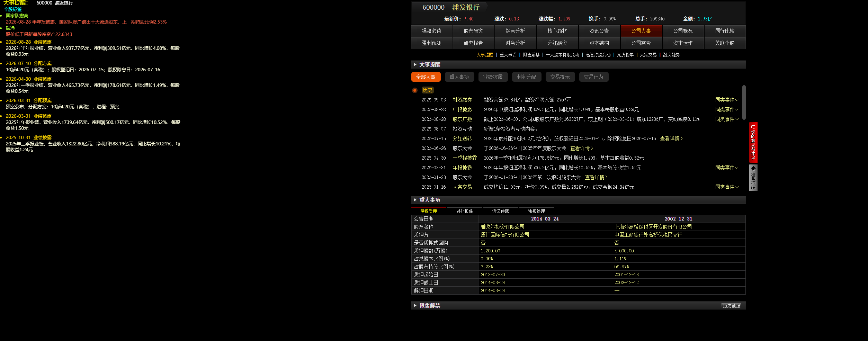Select the 诉讼仲裁 sub-tab

[x=500, y=211]
